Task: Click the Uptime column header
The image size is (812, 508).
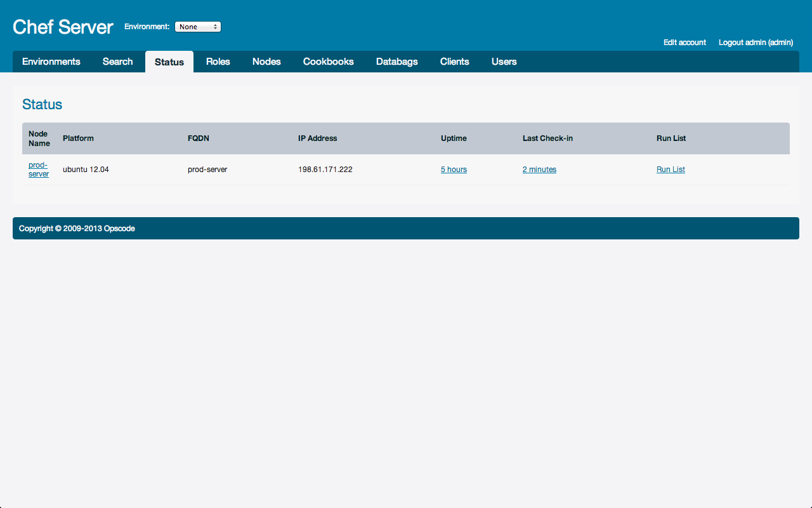Action: coord(454,138)
